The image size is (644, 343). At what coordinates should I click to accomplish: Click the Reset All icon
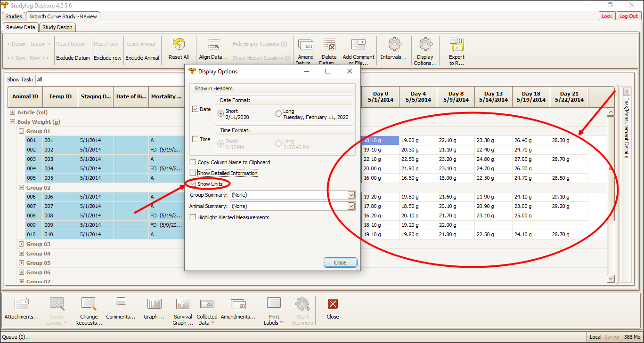click(x=179, y=45)
